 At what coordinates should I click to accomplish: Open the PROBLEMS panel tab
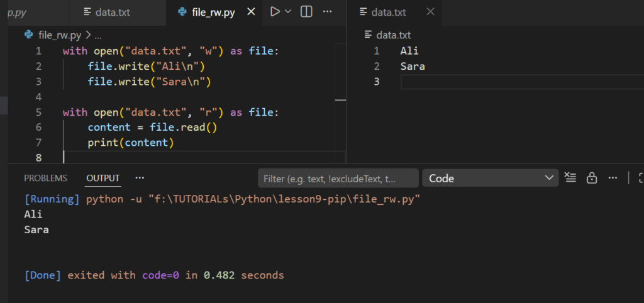tap(45, 178)
